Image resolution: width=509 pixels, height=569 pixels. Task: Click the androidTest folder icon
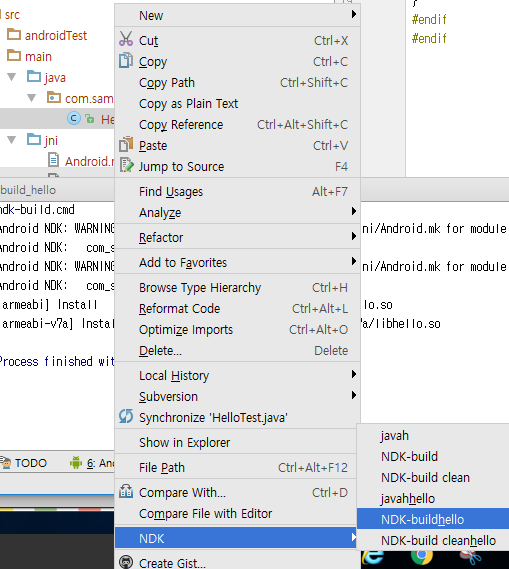coord(14,34)
